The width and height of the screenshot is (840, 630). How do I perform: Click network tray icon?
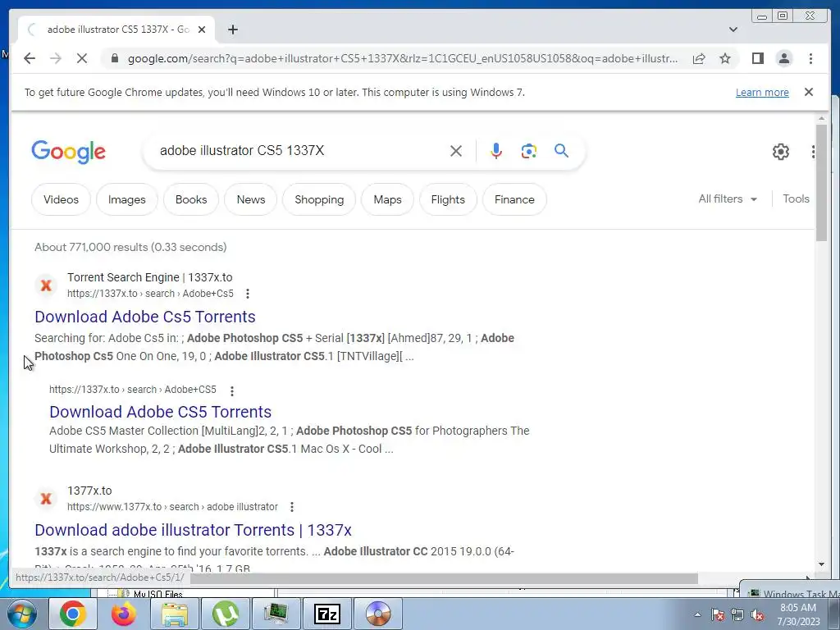(737, 614)
